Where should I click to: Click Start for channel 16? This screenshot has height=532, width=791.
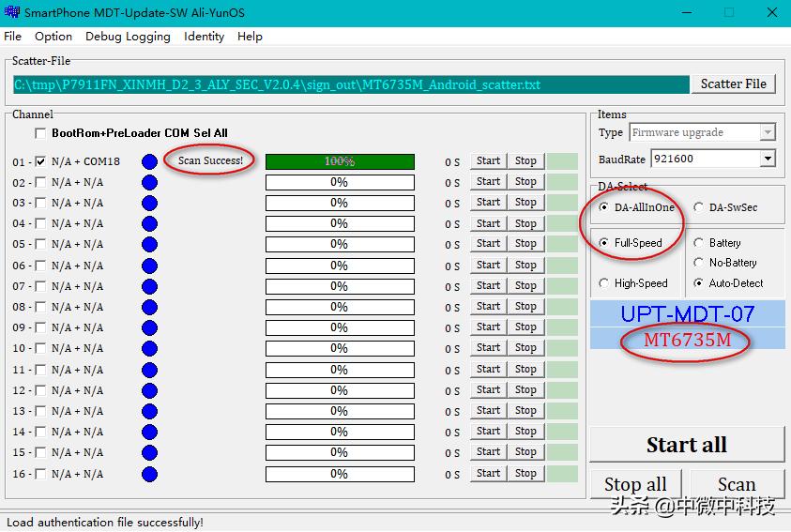488,473
